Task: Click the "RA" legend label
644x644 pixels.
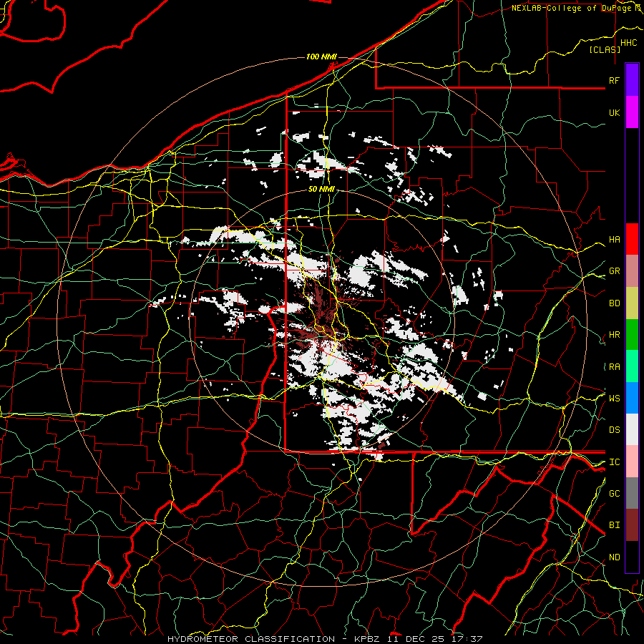Action: 614,367
